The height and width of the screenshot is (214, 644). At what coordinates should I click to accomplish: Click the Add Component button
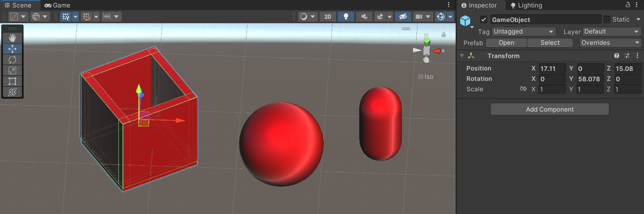pyautogui.click(x=550, y=109)
